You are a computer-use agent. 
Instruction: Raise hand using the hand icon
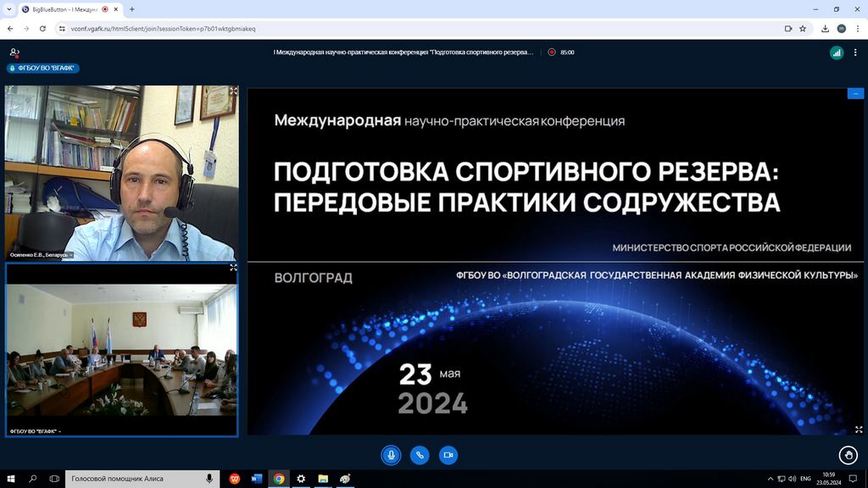click(x=849, y=455)
